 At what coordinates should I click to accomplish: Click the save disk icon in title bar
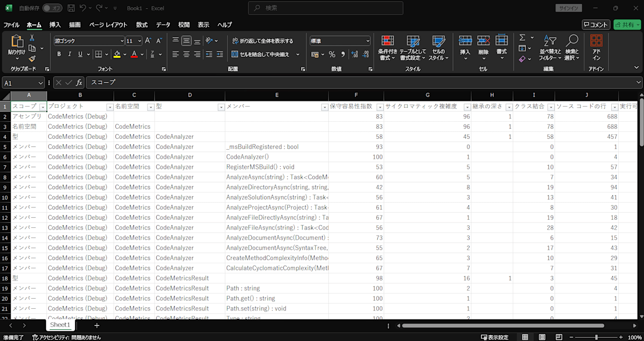click(x=70, y=8)
